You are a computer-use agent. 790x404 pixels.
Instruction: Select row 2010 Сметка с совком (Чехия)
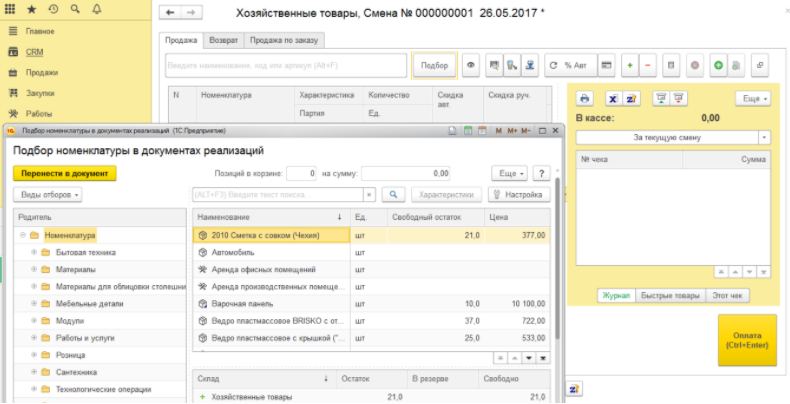tap(372, 235)
